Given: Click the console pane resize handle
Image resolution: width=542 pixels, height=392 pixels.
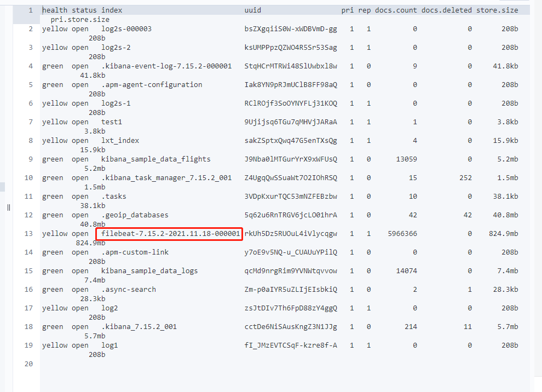Looking at the screenshot, I should tap(9, 207).
